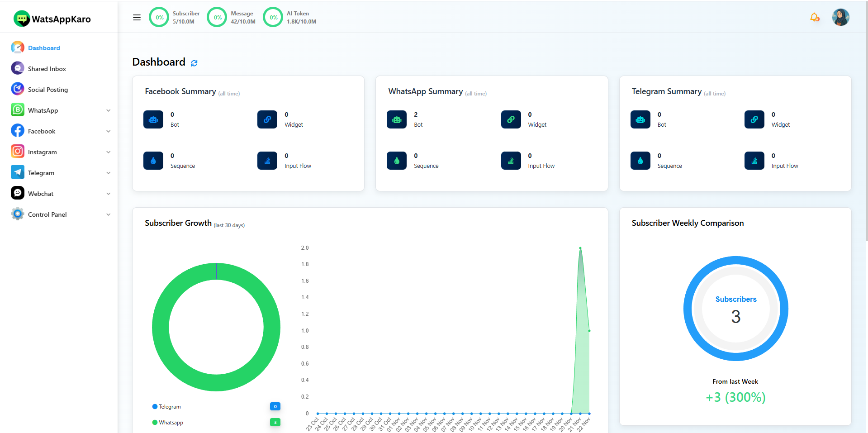Screen dimensions: 868x433
Task: Select the Facebook menu label
Action: [42, 131]
